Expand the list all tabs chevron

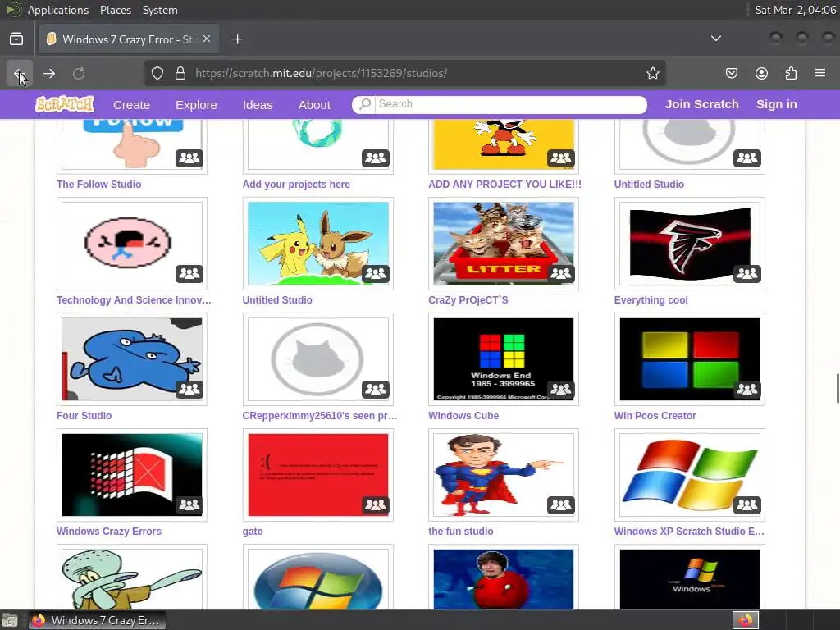point(715,39)
